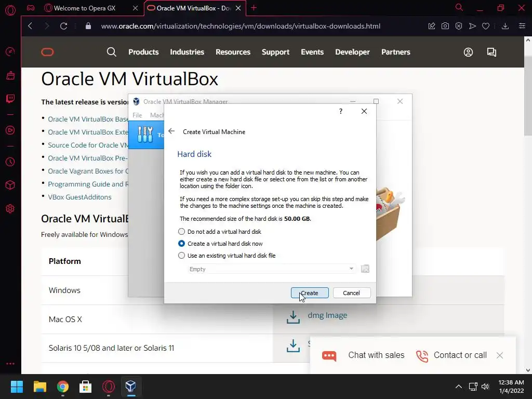
Task: Show hidden system tray icons
Action: point(458,387)
